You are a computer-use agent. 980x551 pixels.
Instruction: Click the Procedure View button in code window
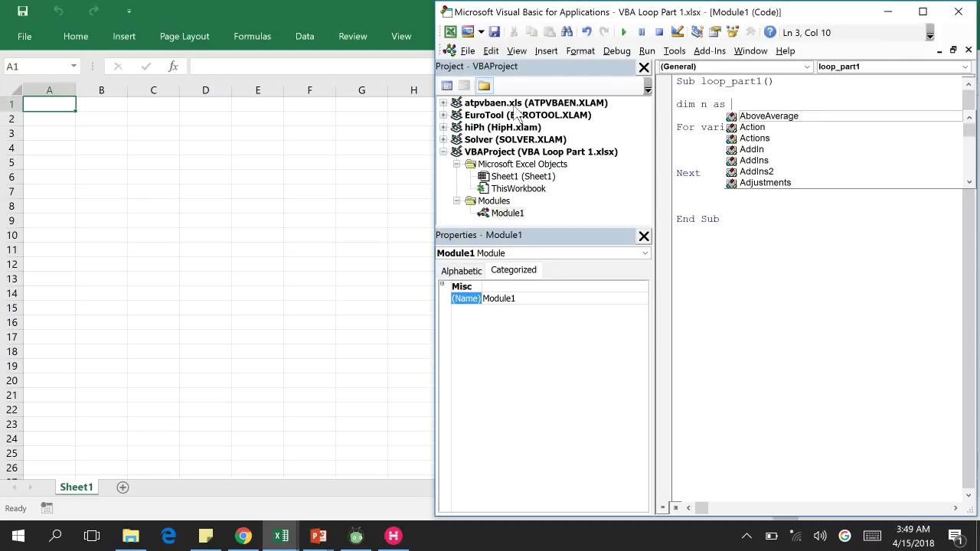[662, 507]
